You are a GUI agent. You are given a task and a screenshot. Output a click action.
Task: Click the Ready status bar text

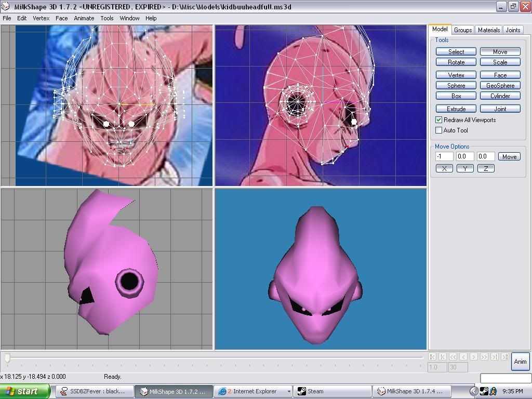(x=112, y=377)
